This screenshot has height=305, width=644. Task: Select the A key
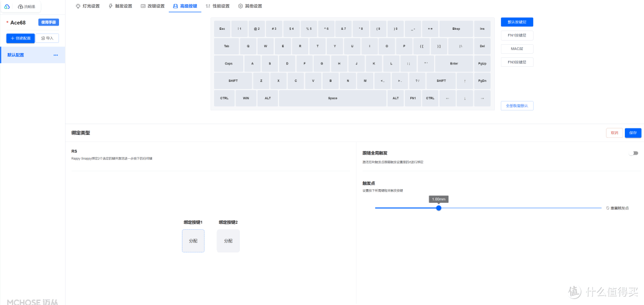(252, 64)
